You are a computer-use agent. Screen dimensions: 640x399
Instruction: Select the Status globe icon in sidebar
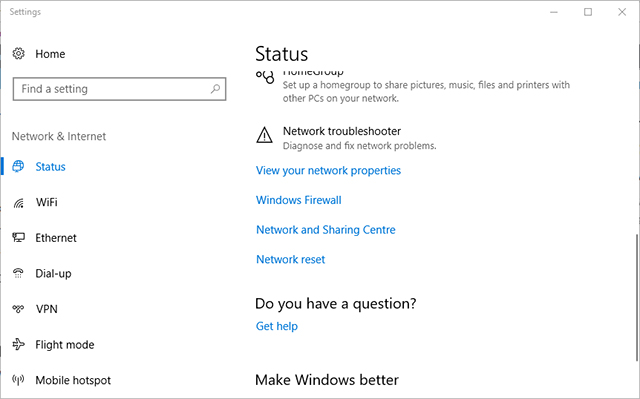[x=18, y=166]
